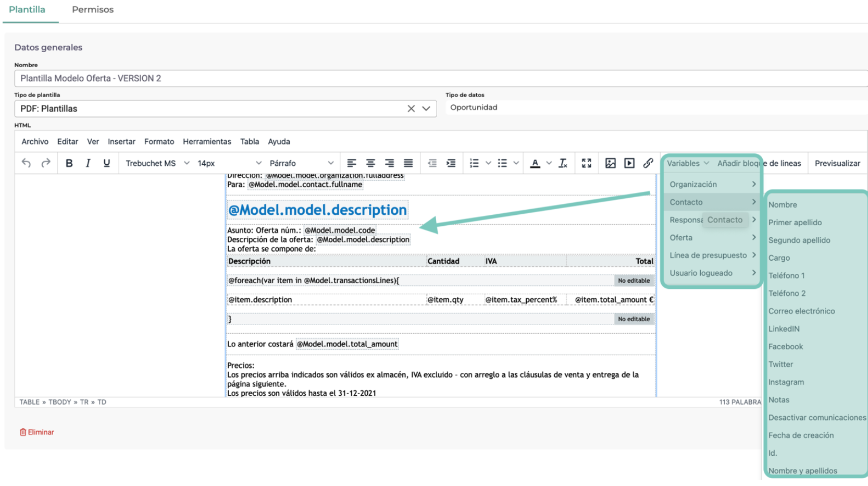The image size is (868, 486).
Task: Center align the text
Action: [x=370, y=163]
